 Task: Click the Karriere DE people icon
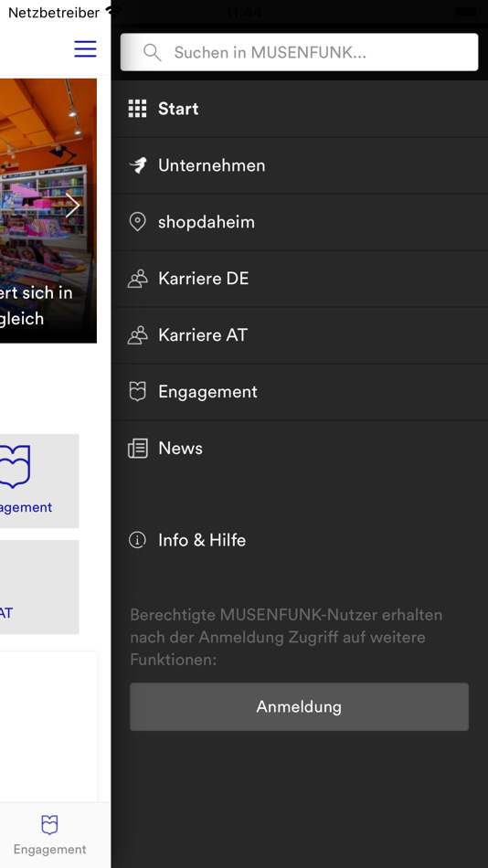137,278
